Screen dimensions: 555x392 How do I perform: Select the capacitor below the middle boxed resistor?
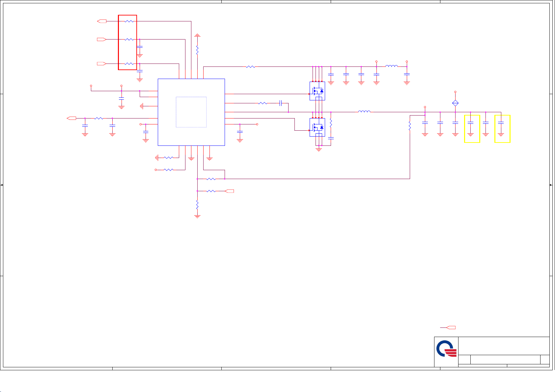(x=140, y=47)
